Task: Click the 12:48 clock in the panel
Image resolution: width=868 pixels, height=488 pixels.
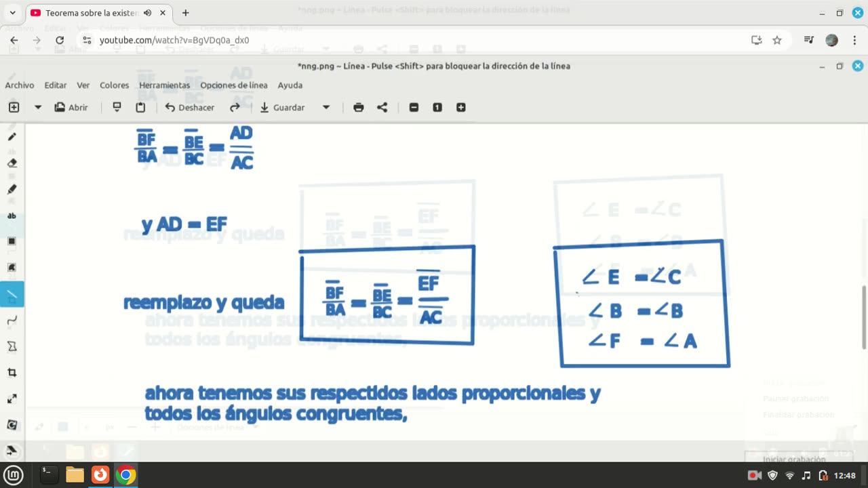Action: click(x=845, y=475)
